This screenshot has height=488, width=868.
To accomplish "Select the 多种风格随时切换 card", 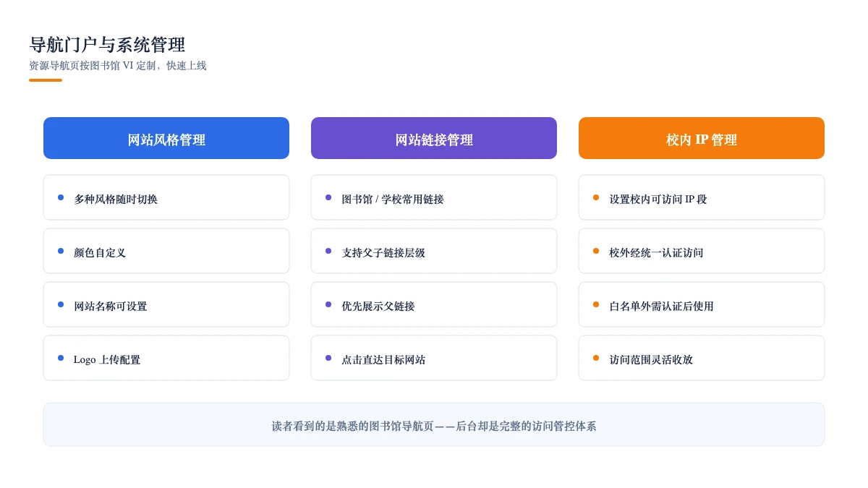I will tap(166, 197).
